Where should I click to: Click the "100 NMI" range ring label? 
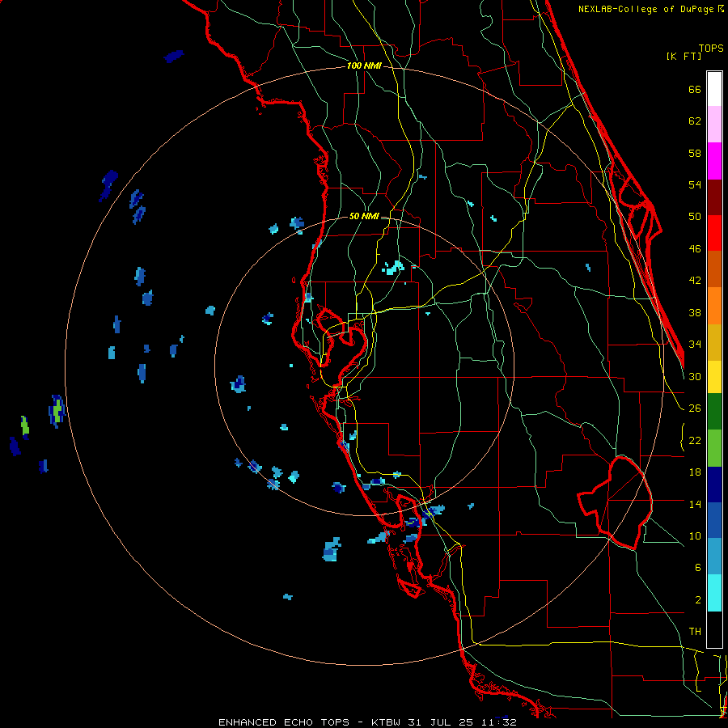(x=364, y=66)
